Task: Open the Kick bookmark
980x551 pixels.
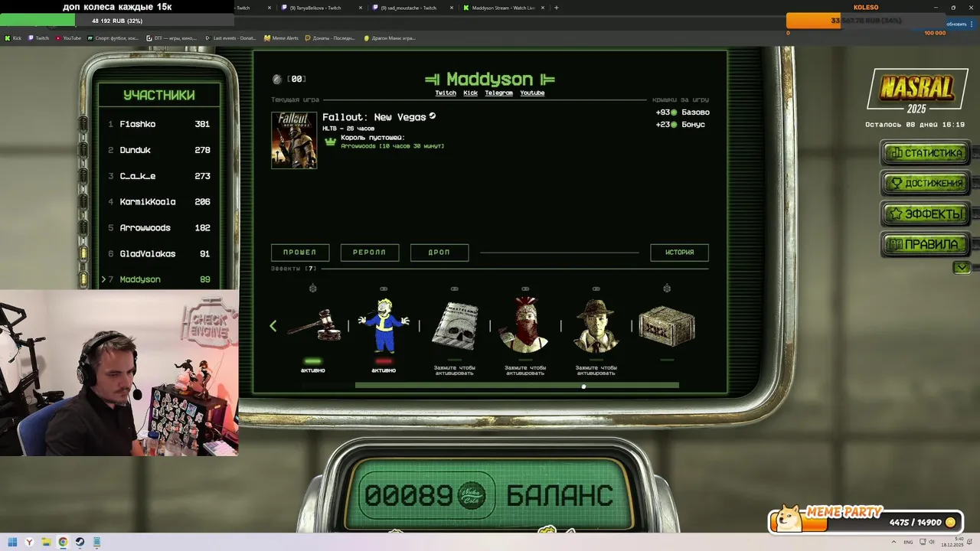Action: [13, 37]
